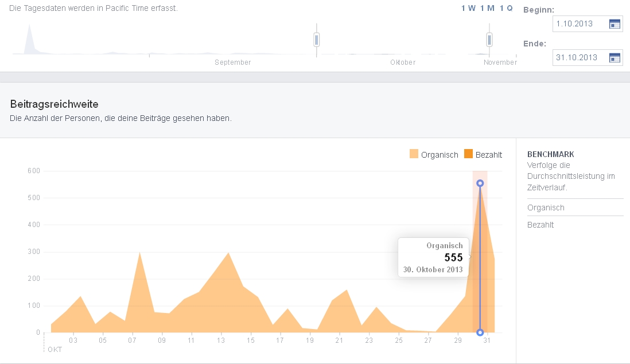Viewport: 630px width, 364px height.
Task: Click the left range slider handle
Action: (316, 40)
